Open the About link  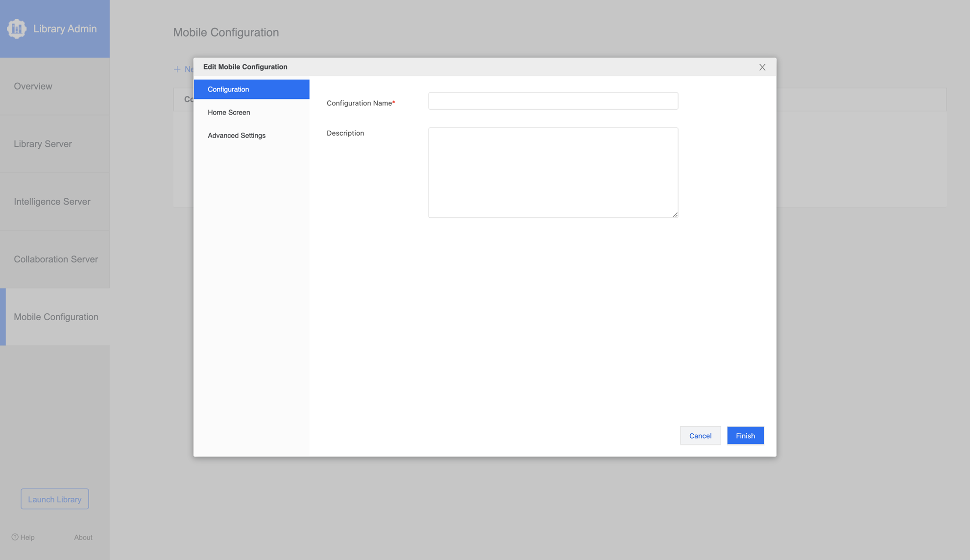pos(83,537)
